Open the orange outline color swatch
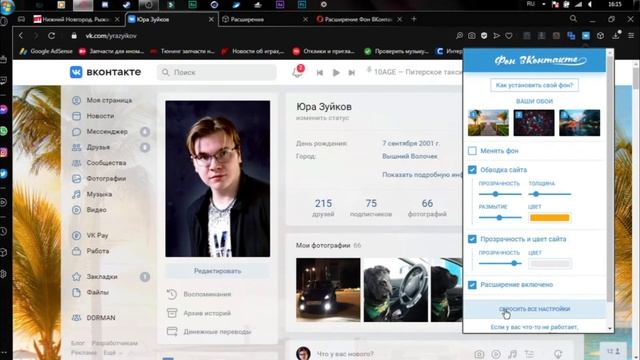 550,218
